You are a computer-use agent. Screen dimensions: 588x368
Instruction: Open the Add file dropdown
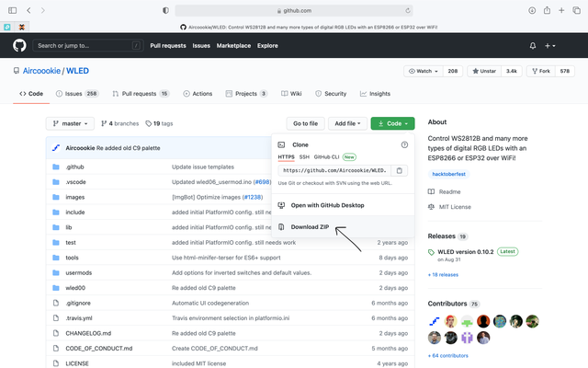(347, 123)
